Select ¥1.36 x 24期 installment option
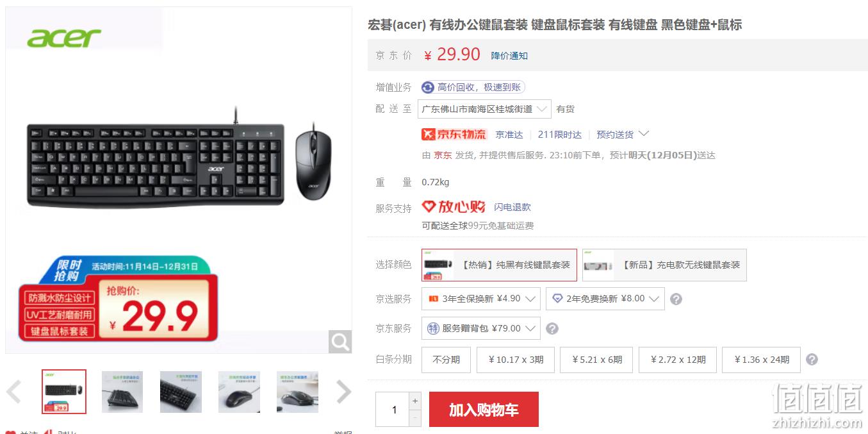 [762, 360]
